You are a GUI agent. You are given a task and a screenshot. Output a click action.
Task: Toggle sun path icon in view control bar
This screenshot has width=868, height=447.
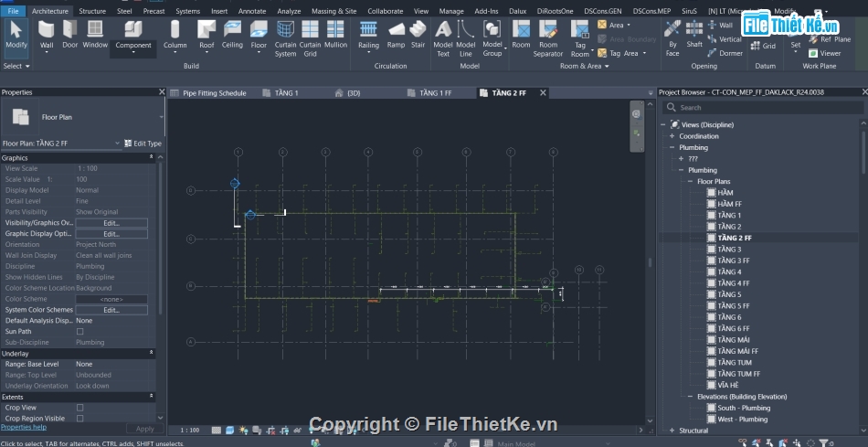point(244,430)
